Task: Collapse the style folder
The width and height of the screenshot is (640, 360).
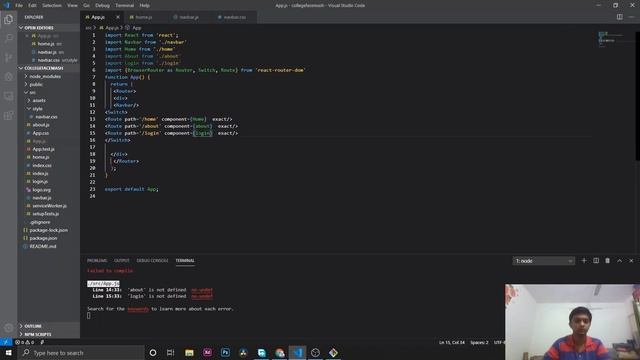Action: click(x=37, y=109)
